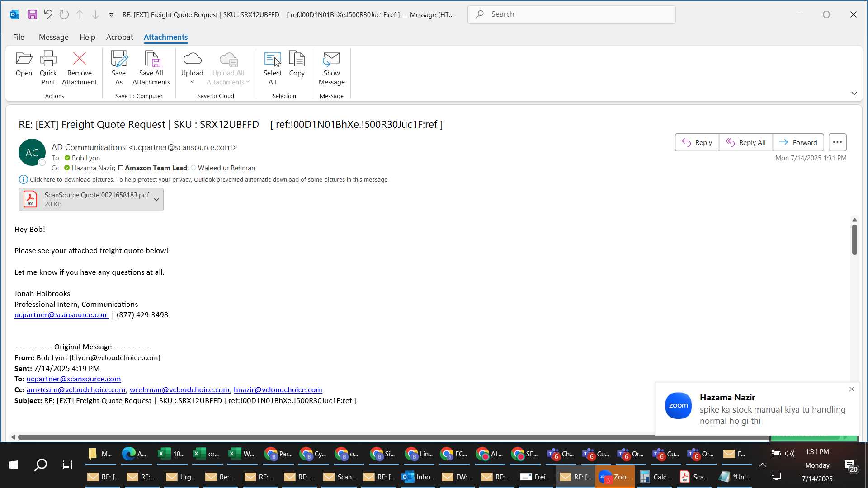
Task: Forward this email
Action: tap(798, 142)
